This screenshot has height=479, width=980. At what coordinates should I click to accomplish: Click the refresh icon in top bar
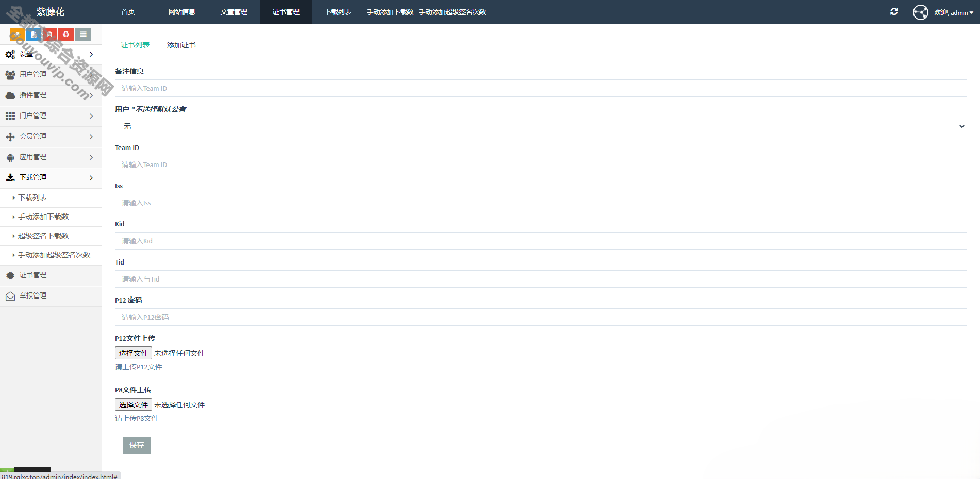(x=894, y=12)
